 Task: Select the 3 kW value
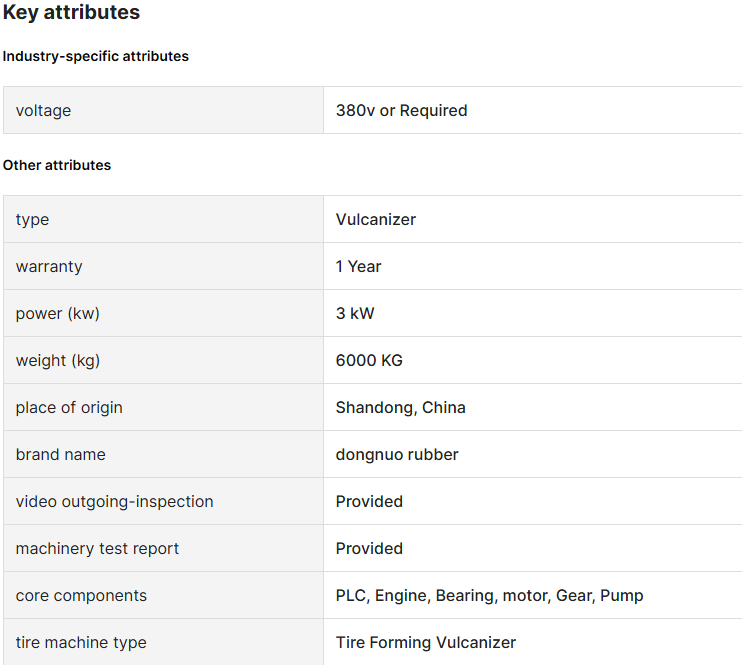point(355,313)
